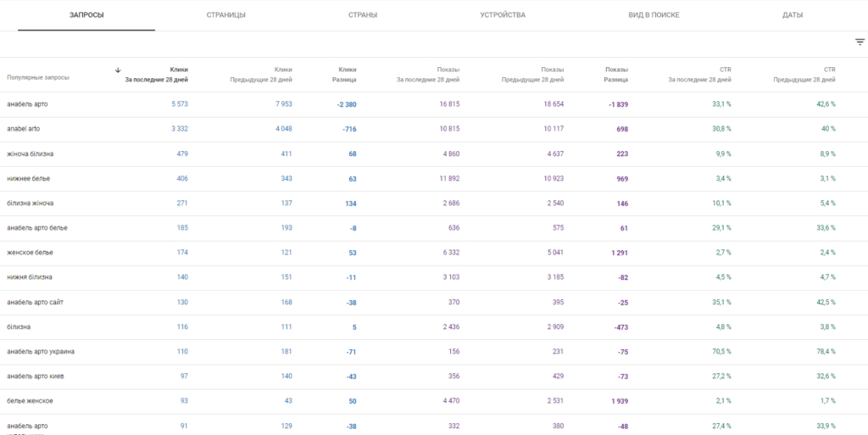
Task: Open the 'анабель арто украина' query
Action: pyautogui.click(x=42, y=351)
